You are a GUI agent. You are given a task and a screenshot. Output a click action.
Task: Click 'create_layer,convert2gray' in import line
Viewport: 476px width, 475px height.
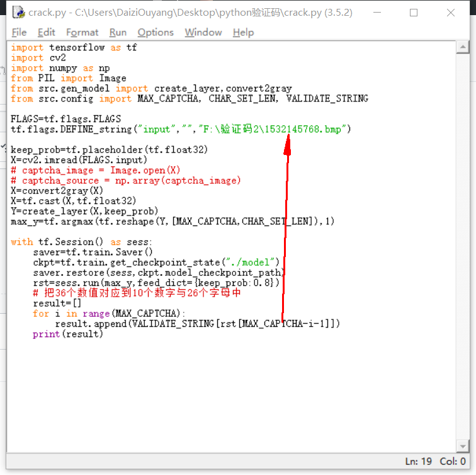[223, 88]
